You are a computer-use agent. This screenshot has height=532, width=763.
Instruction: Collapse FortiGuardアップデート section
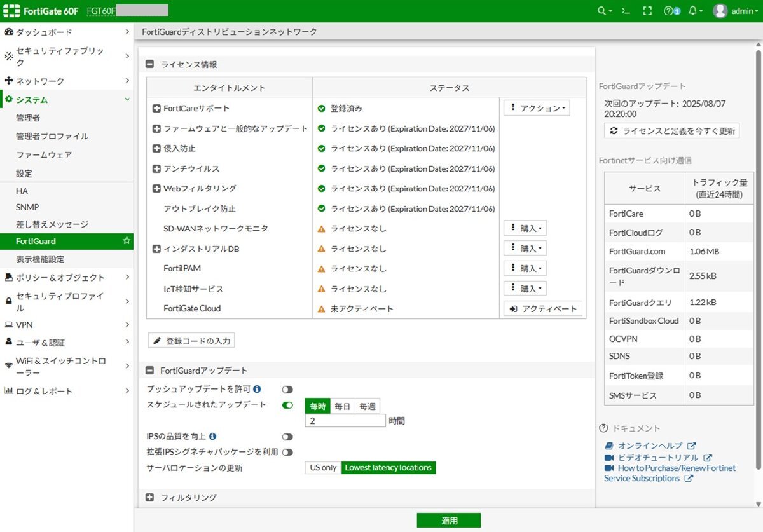pos(150,370)
